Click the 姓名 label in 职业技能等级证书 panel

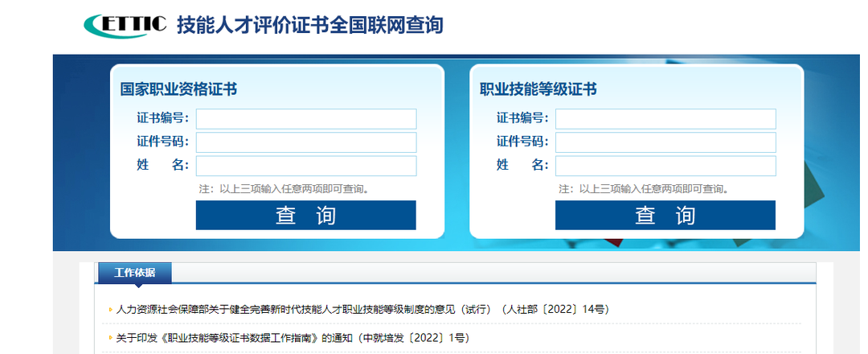point(522,165)
